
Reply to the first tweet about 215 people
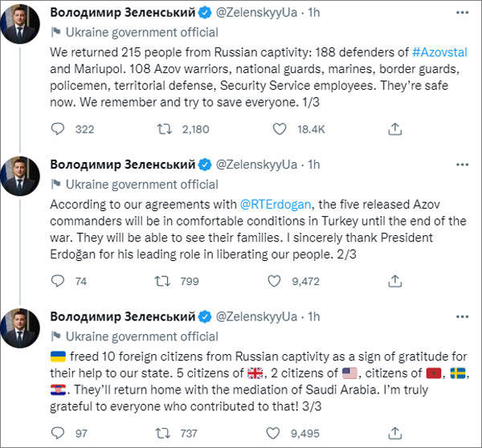(x=57, y=128)
